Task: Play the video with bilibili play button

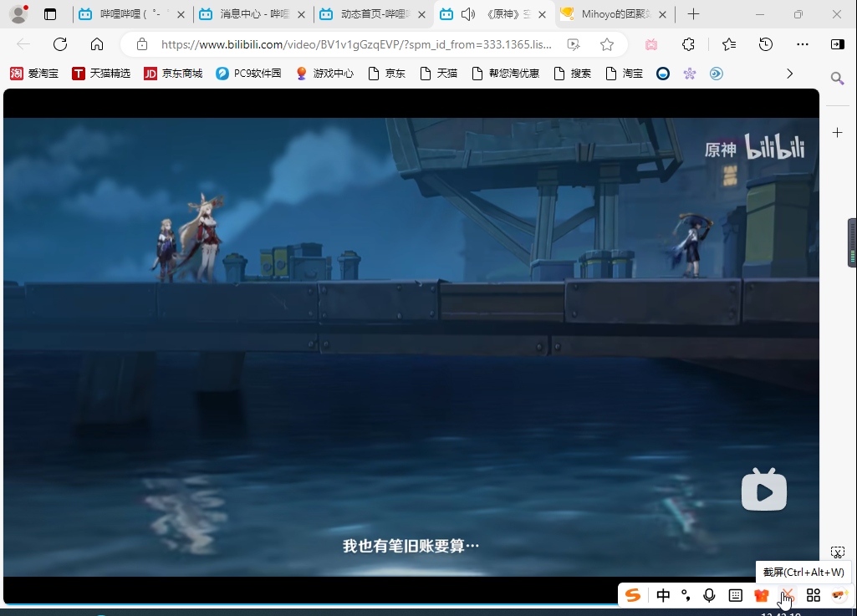Action: click(764, 490)
